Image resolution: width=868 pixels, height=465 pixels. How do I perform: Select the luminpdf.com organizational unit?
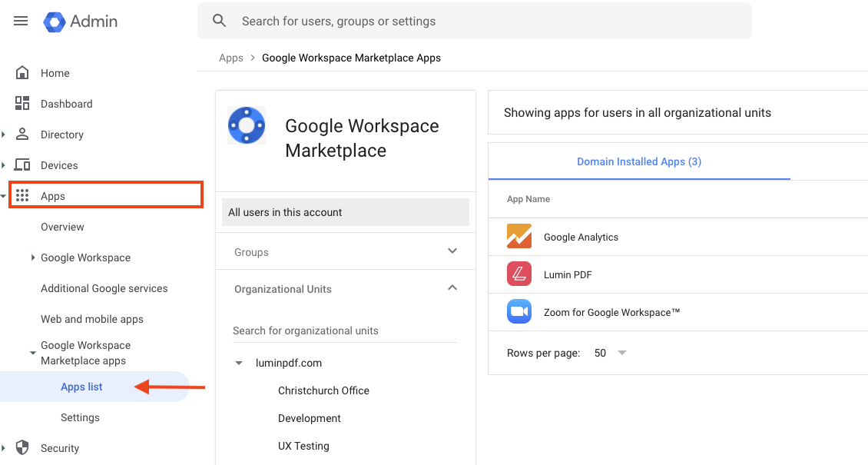point(288,363)
